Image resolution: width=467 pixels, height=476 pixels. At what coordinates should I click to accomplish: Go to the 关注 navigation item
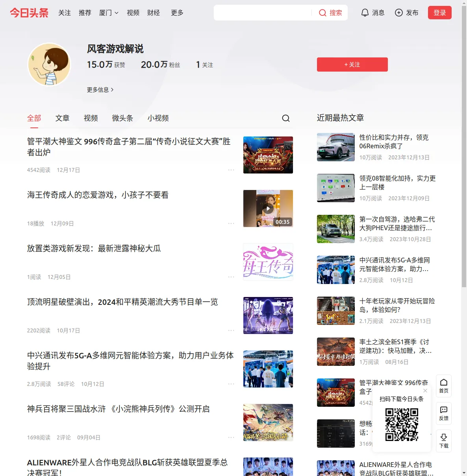coord(65,13)
